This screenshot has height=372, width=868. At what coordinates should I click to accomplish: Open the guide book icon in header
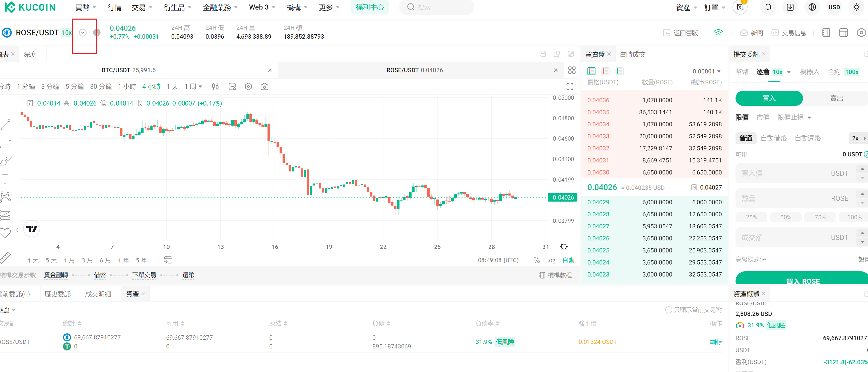coord(826,33)
